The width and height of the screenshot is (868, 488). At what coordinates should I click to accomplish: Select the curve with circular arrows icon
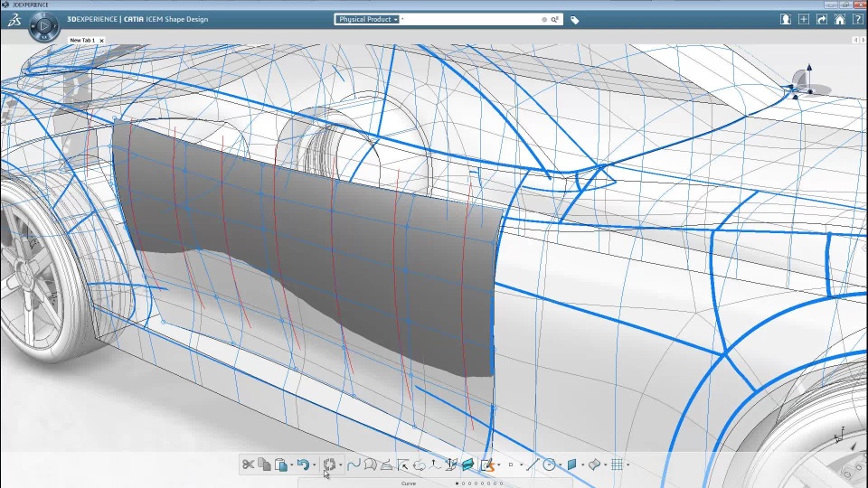[x=419, y=465]
